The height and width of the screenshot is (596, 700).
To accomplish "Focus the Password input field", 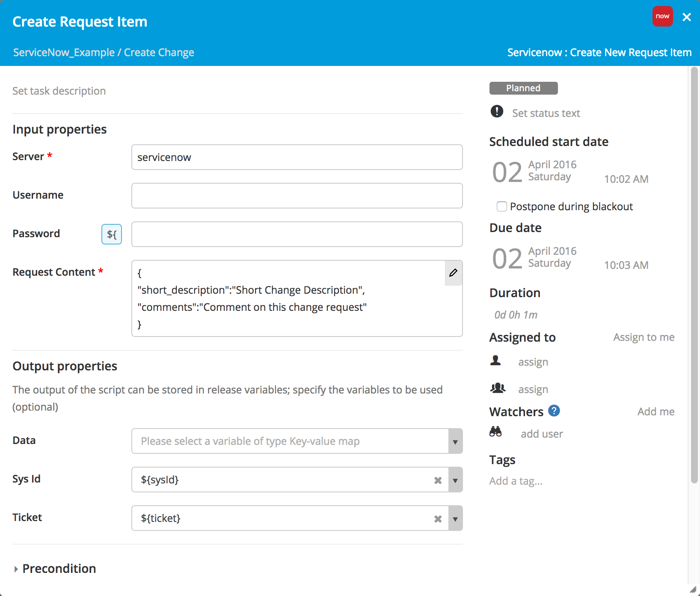I will 297,234.
